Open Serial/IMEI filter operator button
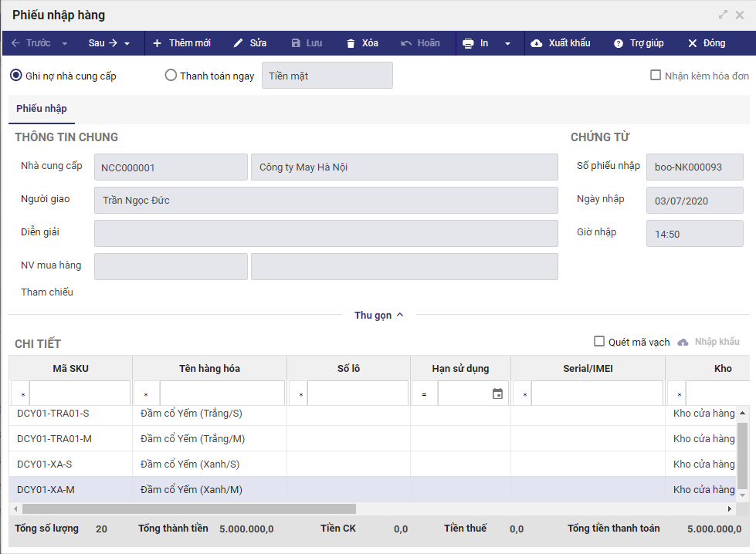The width and height of the screenshot is (756, 554). 523,394
